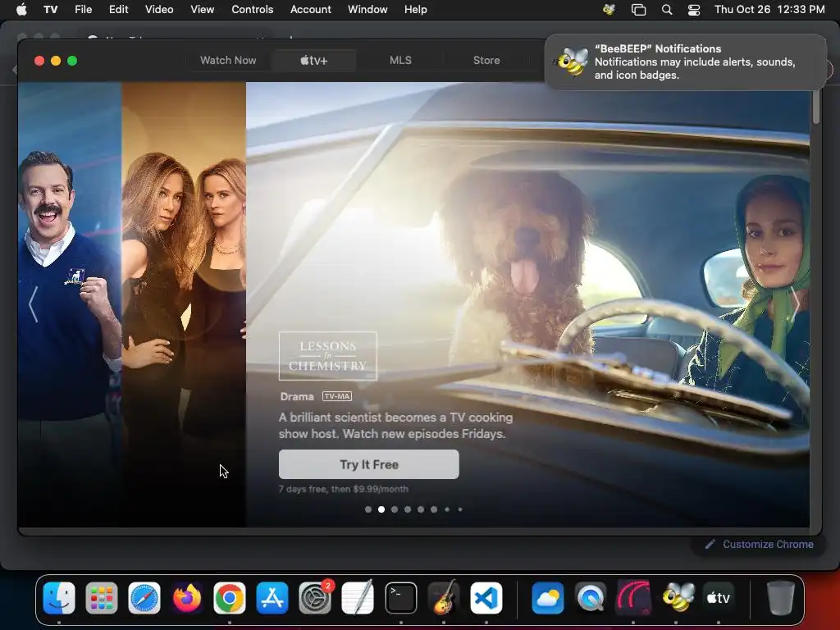
Task: Switch to the Watch Now tab
Action: 228,61
